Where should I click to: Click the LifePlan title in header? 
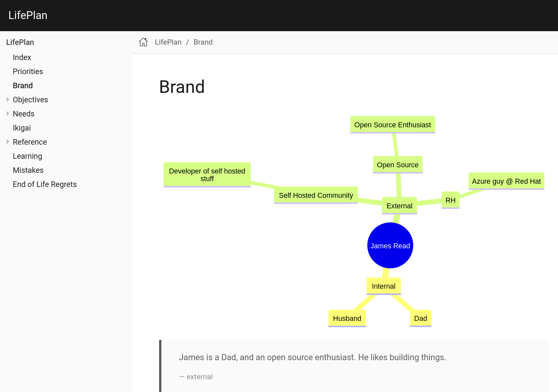click(28, 15)
